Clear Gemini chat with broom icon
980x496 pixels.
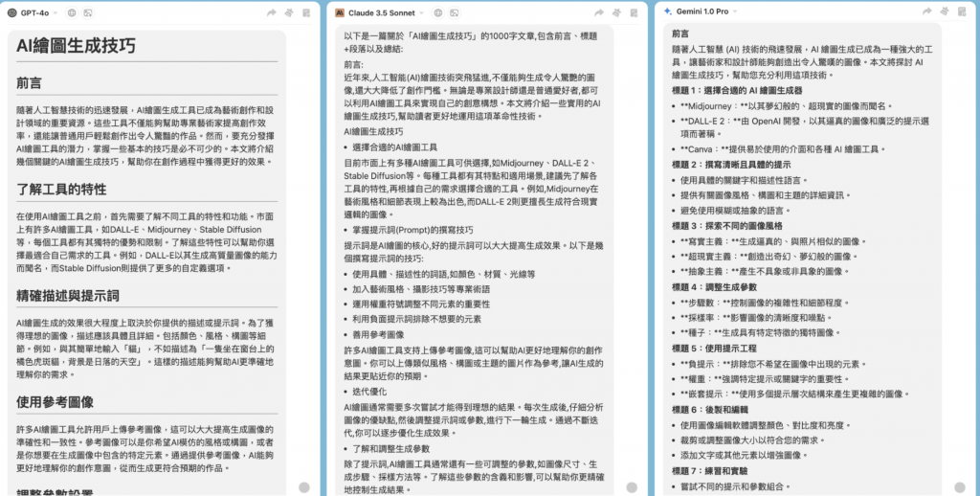point(945,11)
